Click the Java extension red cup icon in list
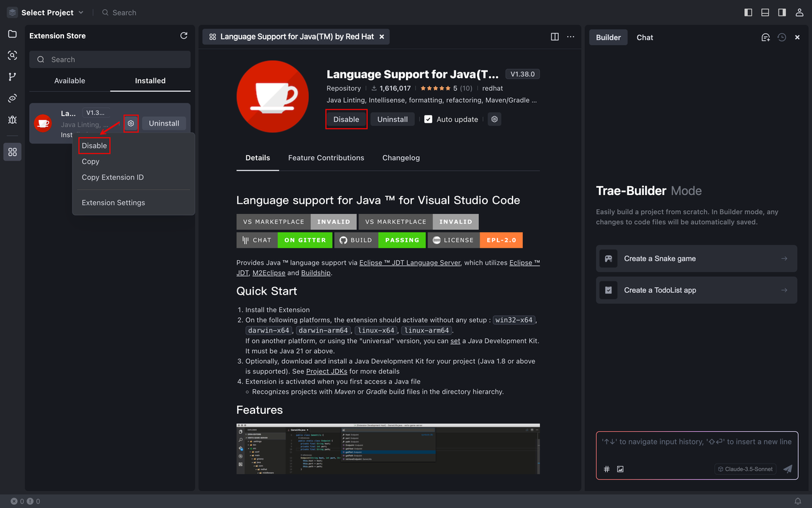Screen dimensions: 812x508 43,123
